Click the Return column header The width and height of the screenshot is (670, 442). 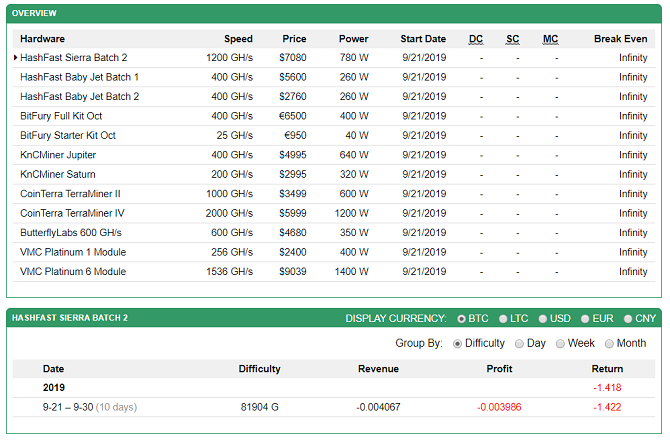point(607,369)
